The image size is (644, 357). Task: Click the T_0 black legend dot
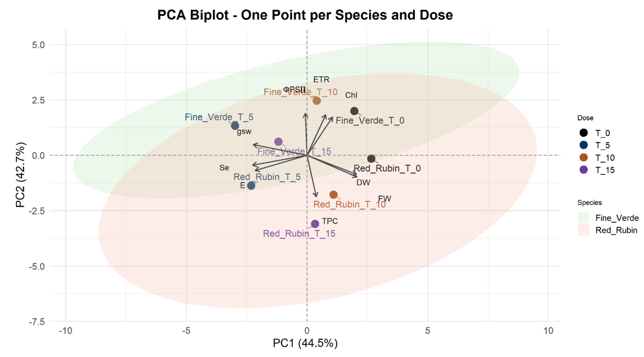point(584,133)
